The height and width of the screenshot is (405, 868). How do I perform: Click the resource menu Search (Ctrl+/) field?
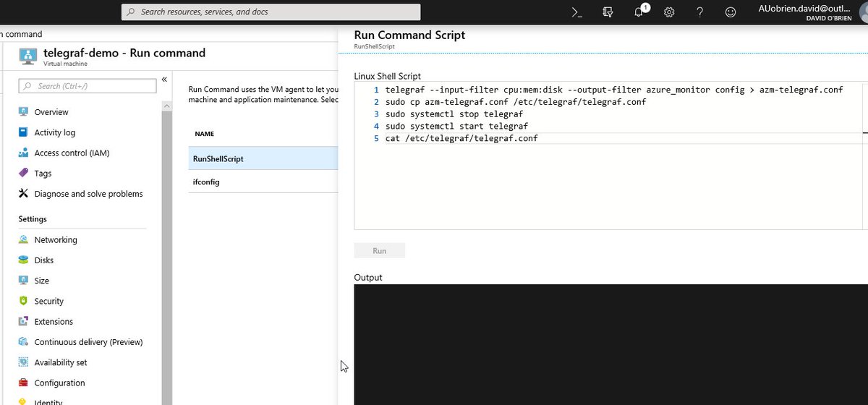click(x=88, y=86)
